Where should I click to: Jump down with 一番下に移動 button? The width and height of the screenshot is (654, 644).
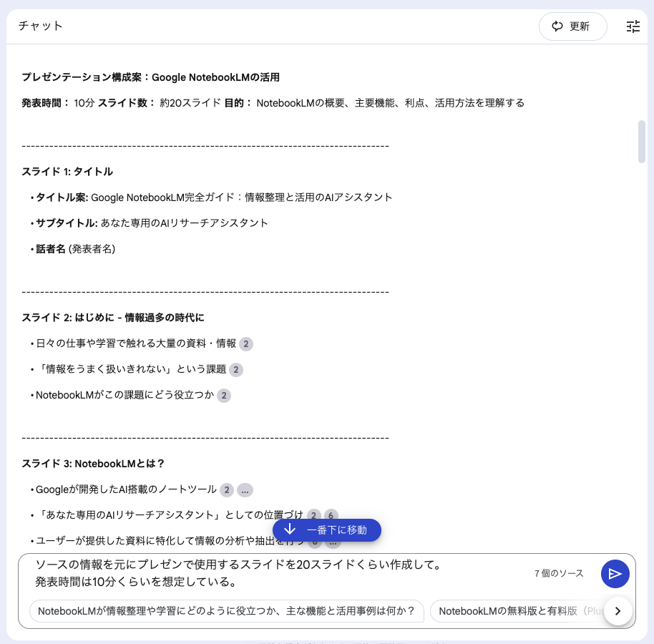coord(326,530)
